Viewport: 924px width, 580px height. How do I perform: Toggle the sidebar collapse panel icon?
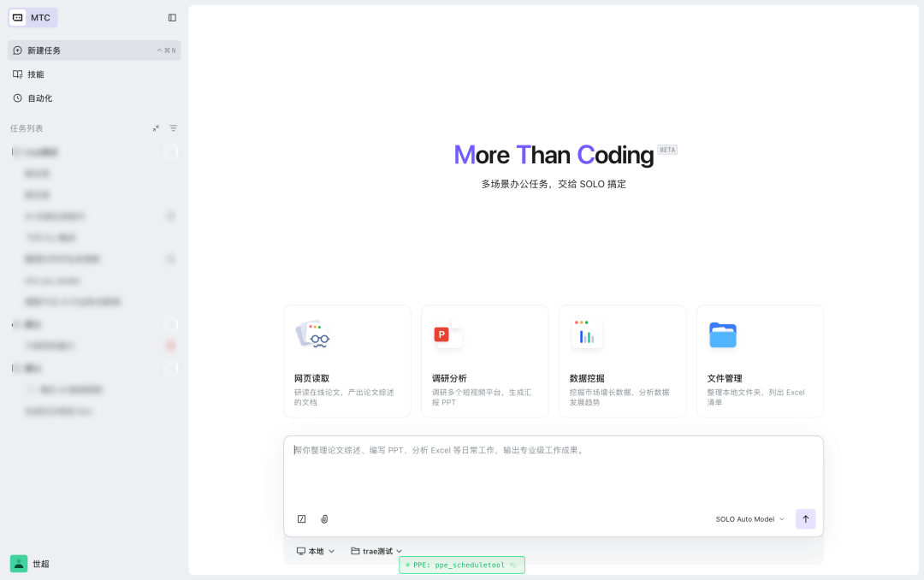tap(172, 18)
